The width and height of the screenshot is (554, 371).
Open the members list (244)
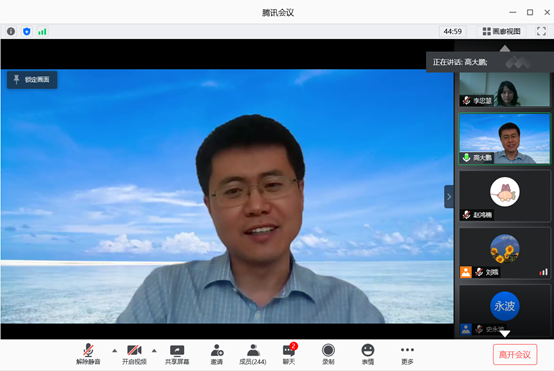pyautogui.click(x=253, y=355)
